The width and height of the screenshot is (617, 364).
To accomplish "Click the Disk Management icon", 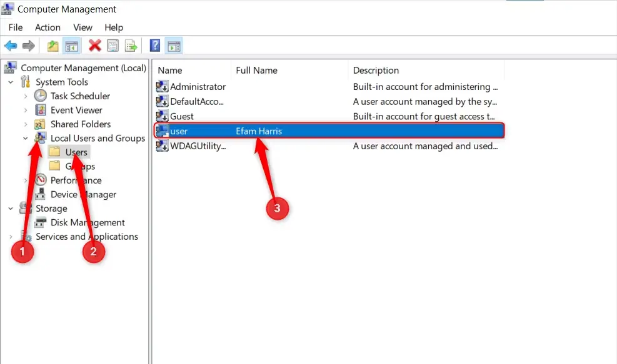I will (40, 222).
